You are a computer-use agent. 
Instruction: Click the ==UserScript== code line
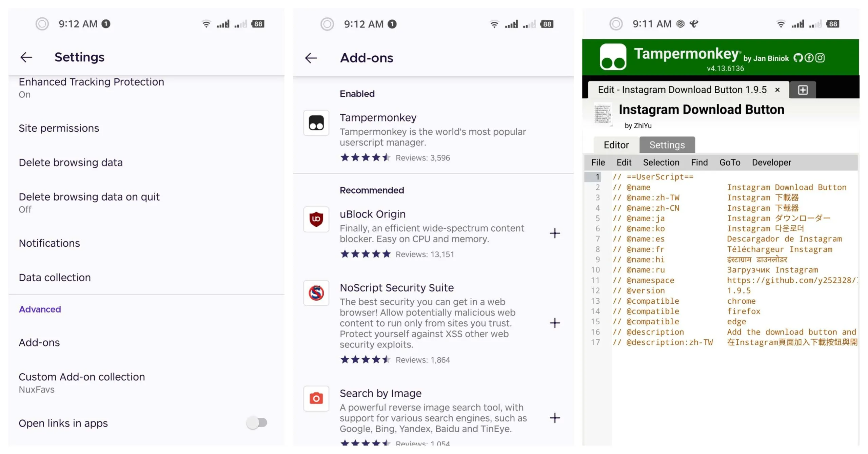pos(653,177)
